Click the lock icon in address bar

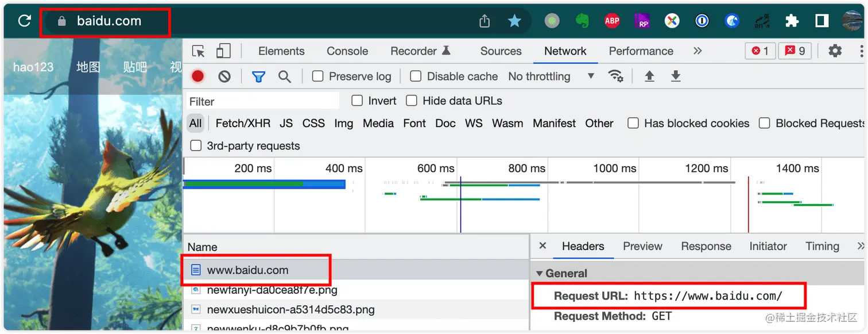63,21
